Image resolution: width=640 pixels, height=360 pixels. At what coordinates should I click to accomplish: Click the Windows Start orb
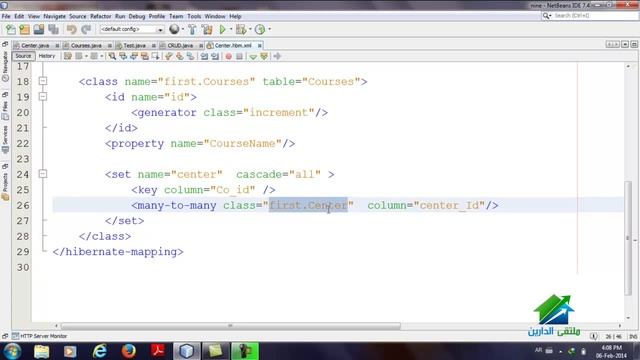coord(12,351)
